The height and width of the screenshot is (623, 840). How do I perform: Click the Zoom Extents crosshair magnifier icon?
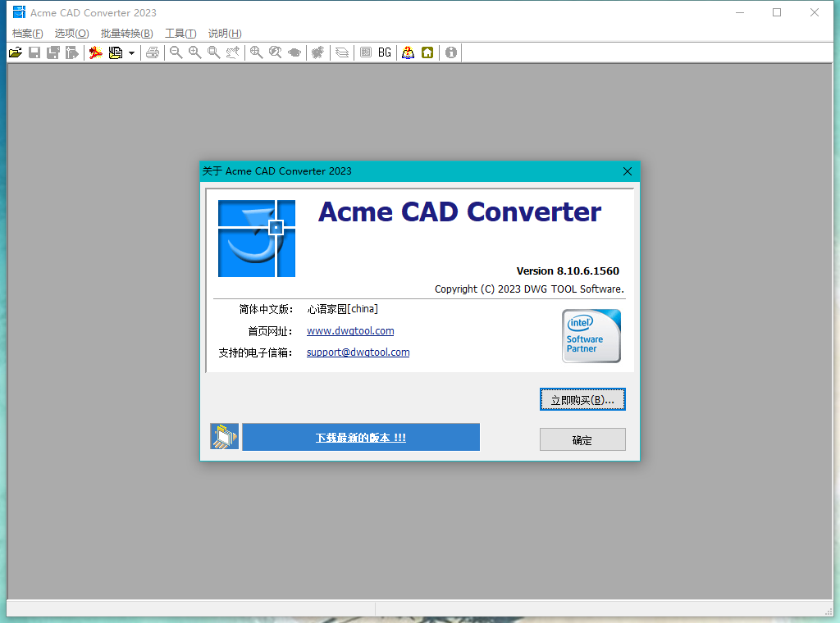257,52
